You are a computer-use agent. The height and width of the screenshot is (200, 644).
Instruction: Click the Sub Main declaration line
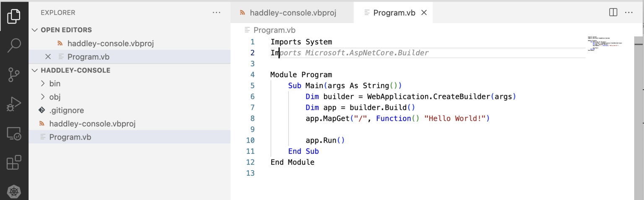(x=345, y=86)
